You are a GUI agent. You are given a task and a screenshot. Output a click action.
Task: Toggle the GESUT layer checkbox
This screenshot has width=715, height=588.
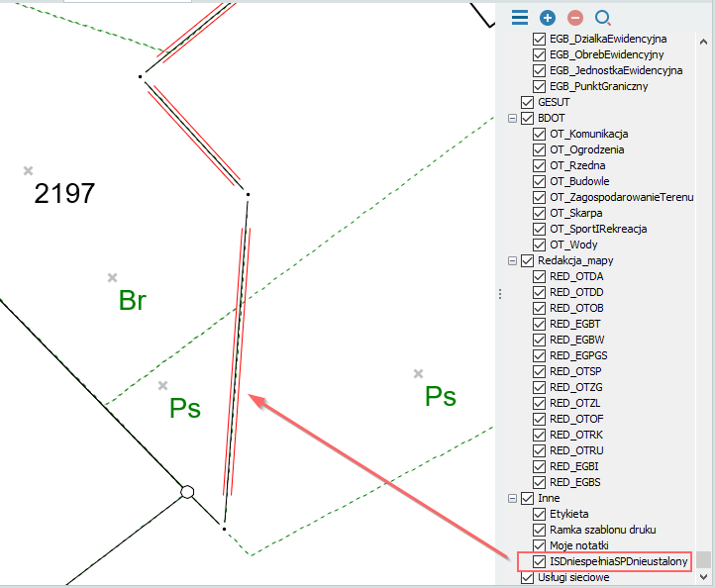[x=527, y=102]
